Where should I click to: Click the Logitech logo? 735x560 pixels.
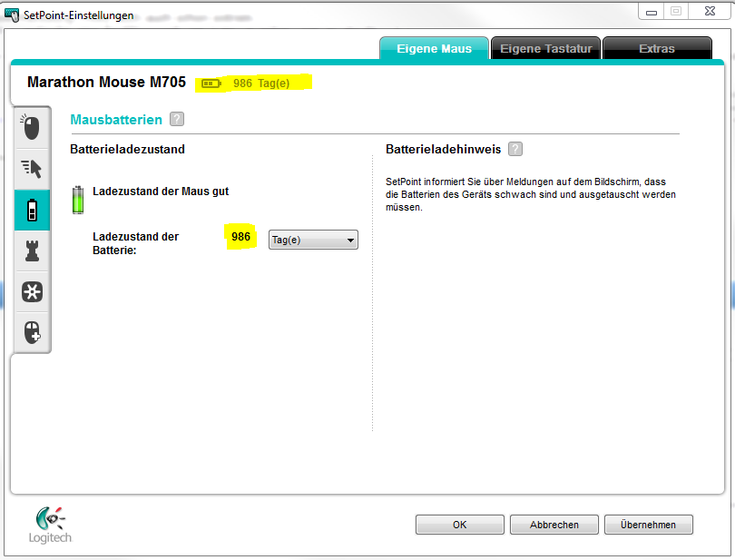[x=50, y=525]
